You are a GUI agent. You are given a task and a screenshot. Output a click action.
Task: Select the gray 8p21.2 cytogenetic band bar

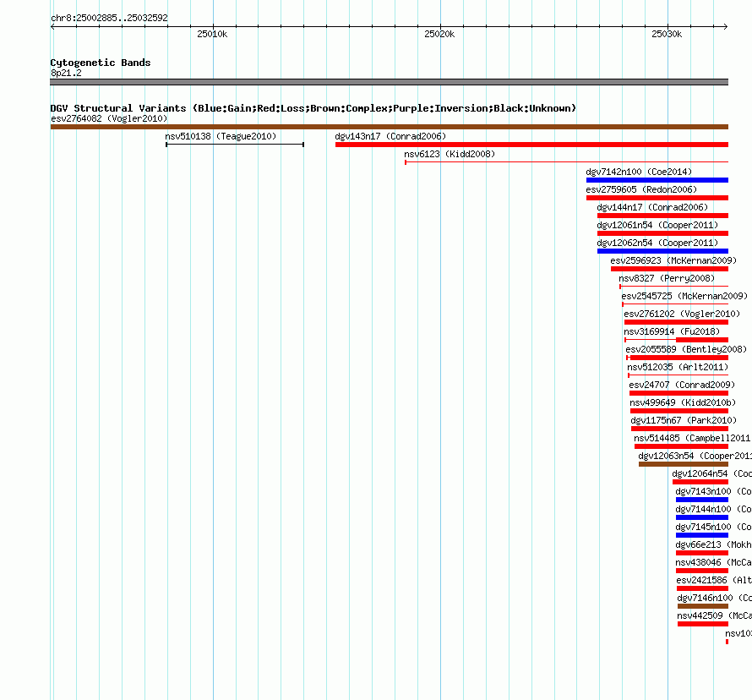pyautogui.click(x=390, y=82)
